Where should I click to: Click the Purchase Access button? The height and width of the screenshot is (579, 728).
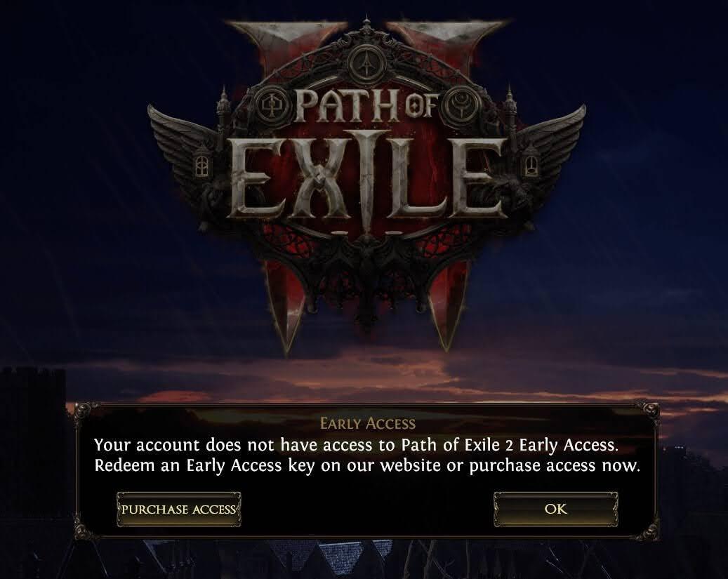click(179, 510)
